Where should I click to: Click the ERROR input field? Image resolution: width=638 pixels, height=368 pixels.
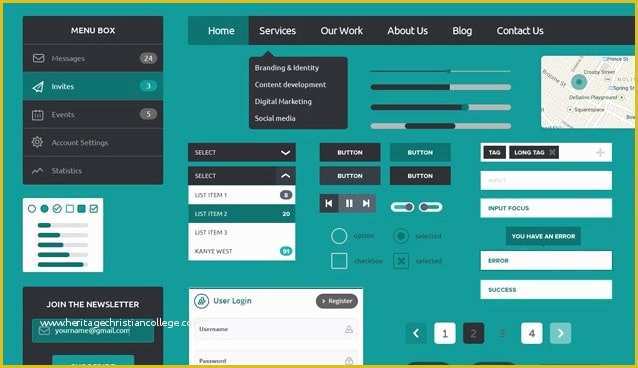coord(546,261)
